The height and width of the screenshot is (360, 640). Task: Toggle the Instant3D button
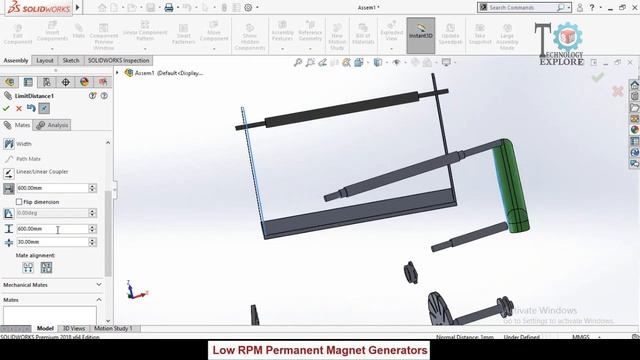coord(420,36)
